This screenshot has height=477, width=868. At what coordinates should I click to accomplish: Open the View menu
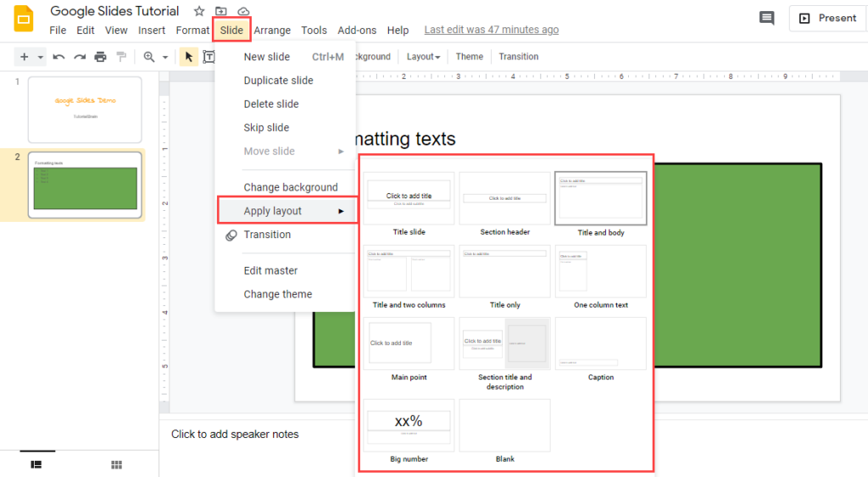[x=116, y=31]
